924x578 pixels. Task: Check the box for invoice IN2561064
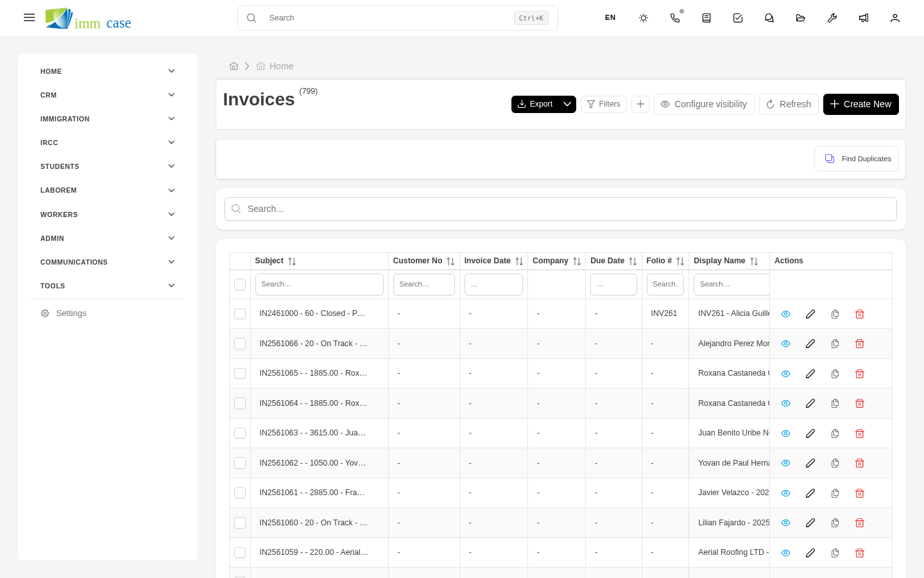tap(240, 403)
